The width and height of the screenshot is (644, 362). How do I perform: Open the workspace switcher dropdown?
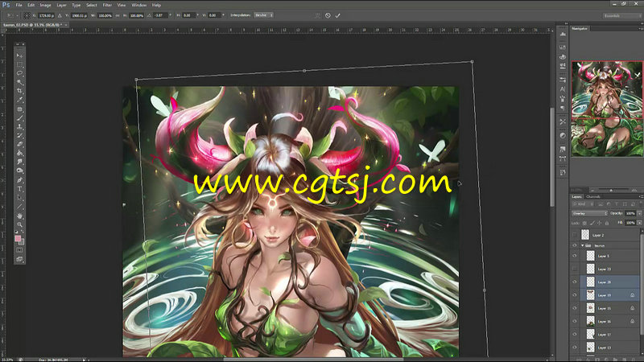[621, 15]
